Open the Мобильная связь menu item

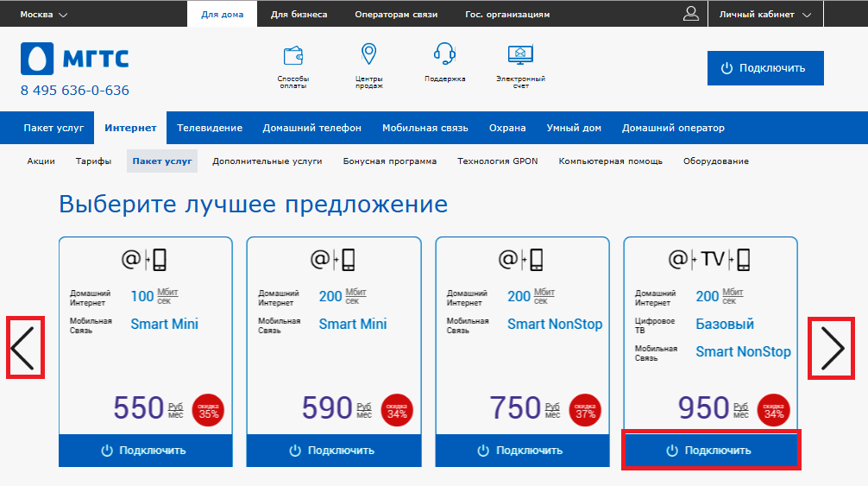click(x=425, y=128)
